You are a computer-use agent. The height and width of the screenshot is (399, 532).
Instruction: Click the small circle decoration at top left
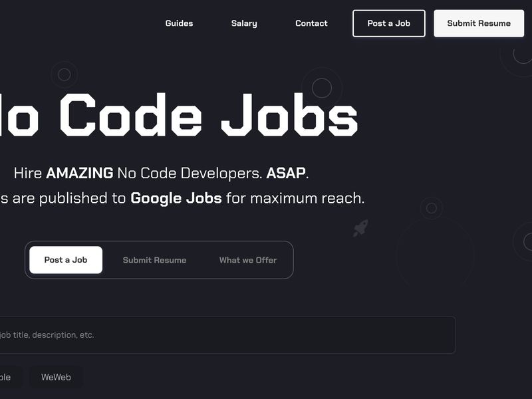63,75
